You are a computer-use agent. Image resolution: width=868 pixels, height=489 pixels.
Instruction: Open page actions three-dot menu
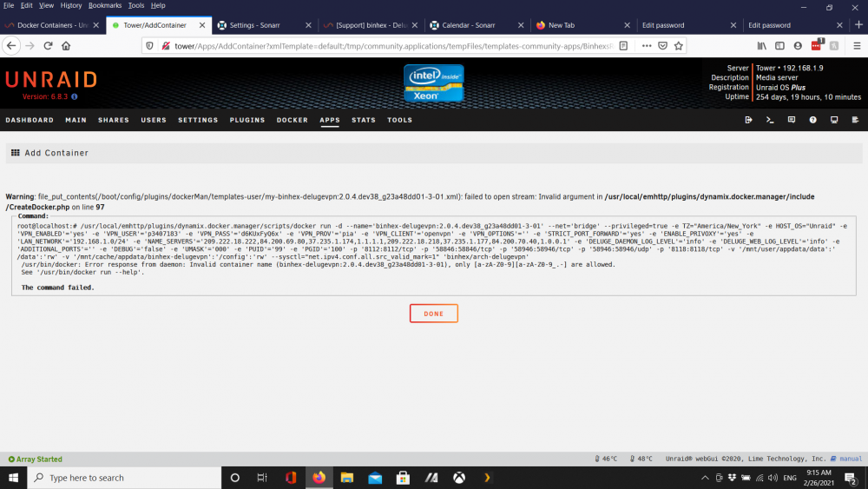647,46
